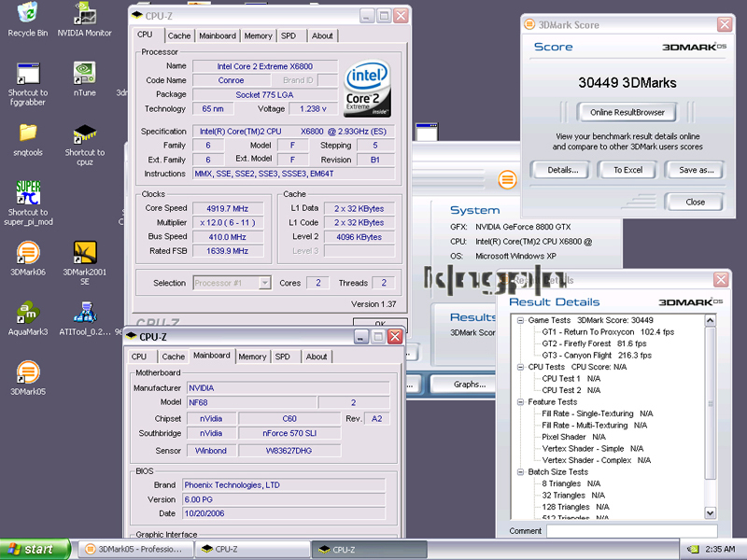747x560 pixels.
Task: Activate the first CPU-Z taskbar button
Action: [x=252, y=549]
